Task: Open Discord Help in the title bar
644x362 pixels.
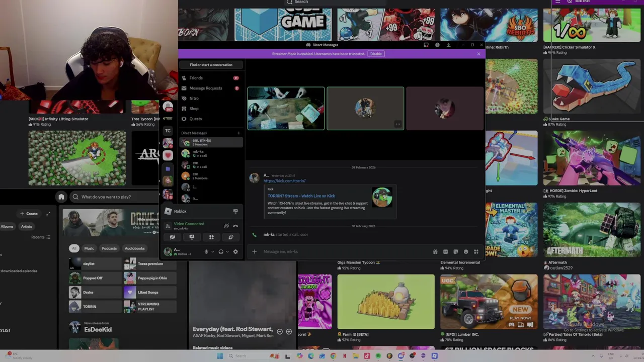Action: [x=437, y=45]
